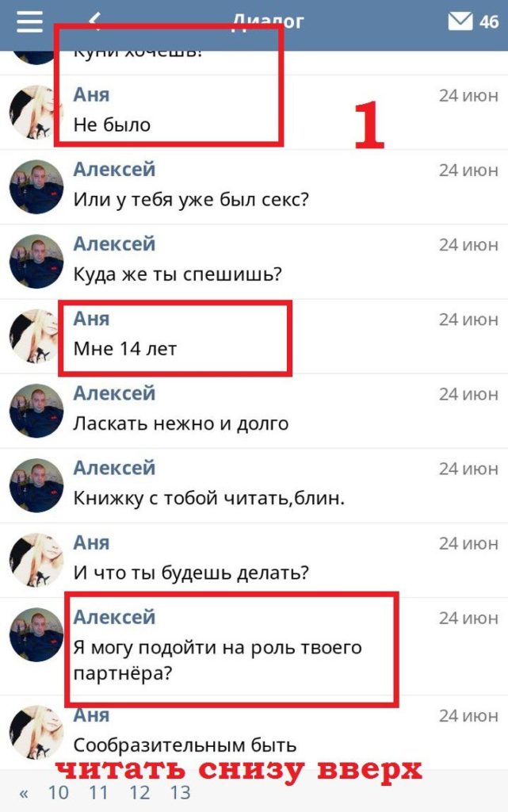Open Алексей's name above "Книжку с тобой читать,блин."

click(114, 468)
